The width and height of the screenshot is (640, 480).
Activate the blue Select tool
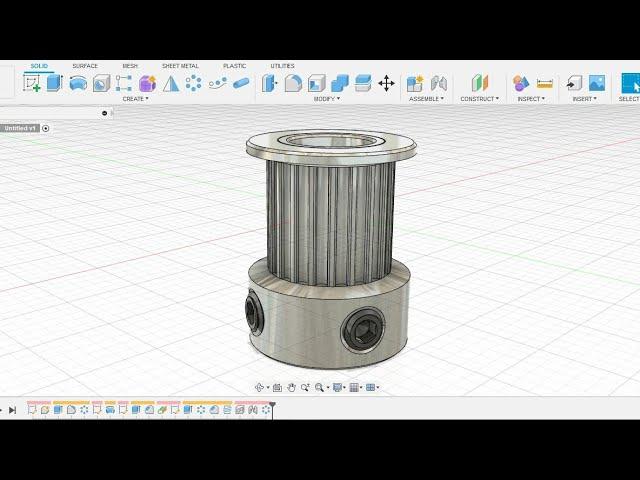(631, 83)
